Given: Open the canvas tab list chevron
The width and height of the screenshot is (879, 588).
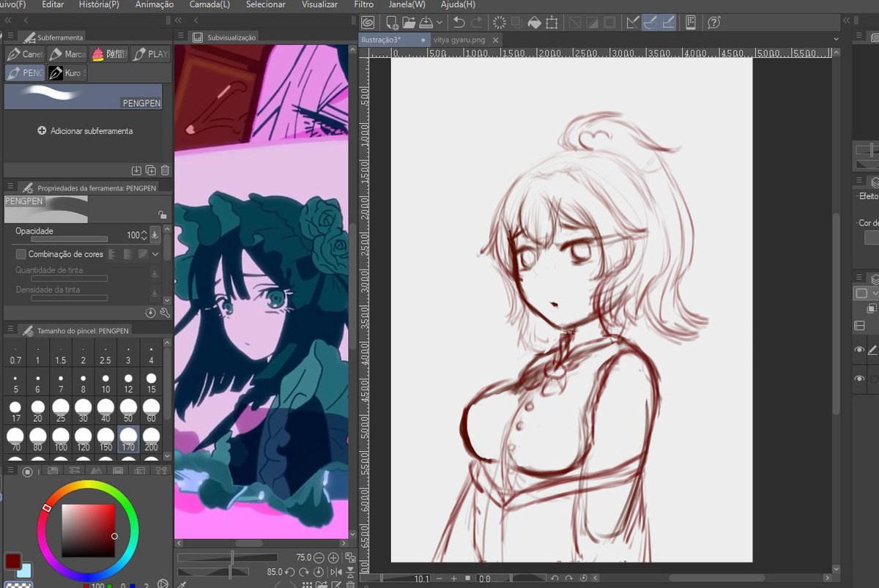Looking at the screenshot, I should point(835,38).
